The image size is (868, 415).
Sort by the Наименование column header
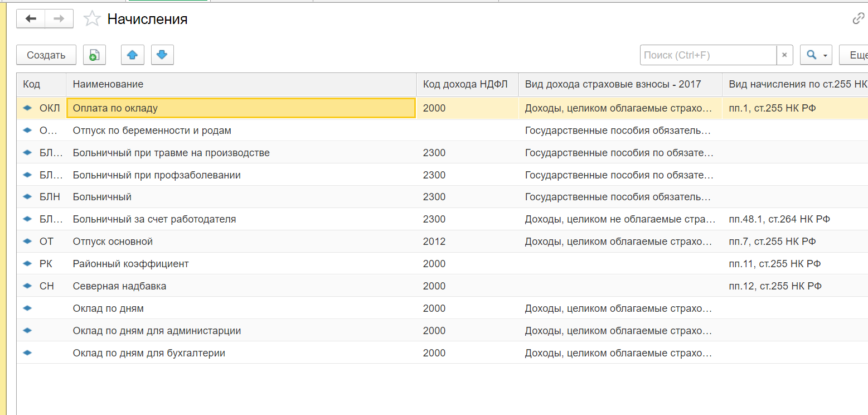[x=241, y=84]
